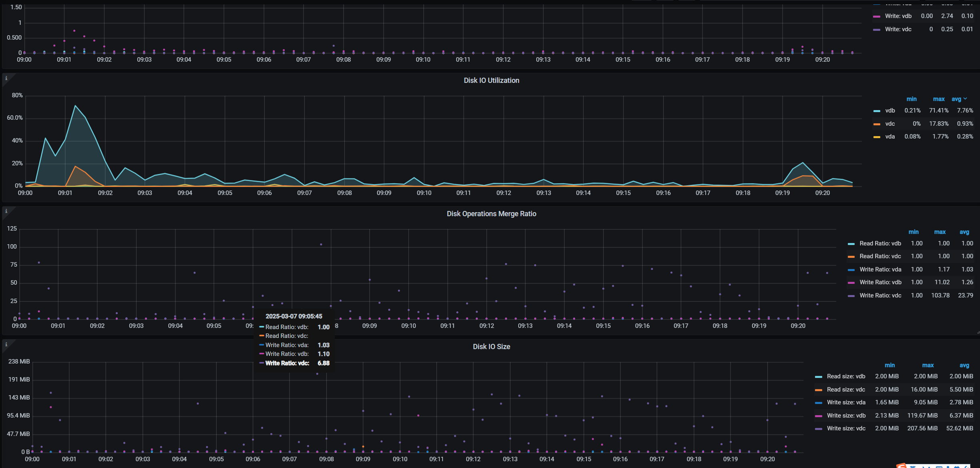Click the vdb series color icon in Utilization legend
Viewport: 980px width, 468px height.
click(x=877, y=111)
